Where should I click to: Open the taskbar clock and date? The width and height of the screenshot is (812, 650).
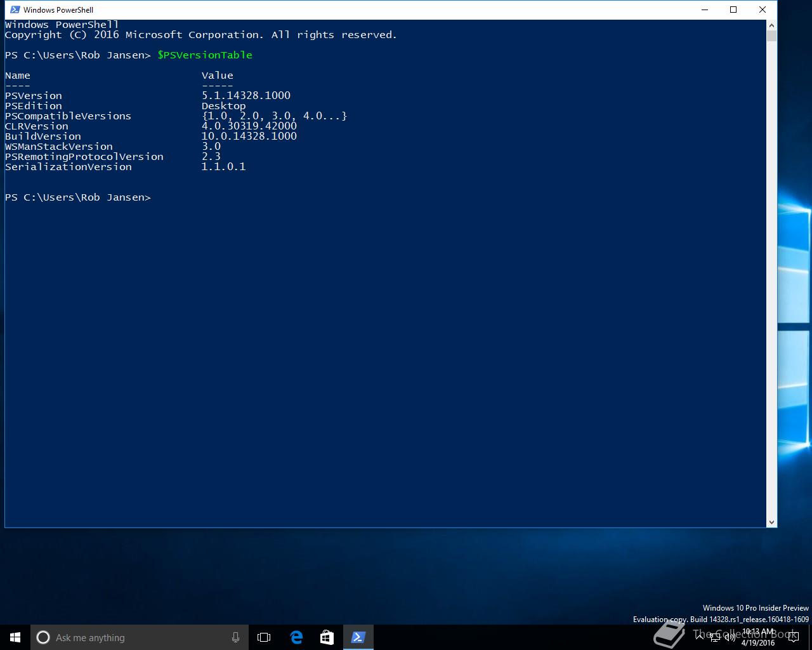click(x=757, y=637)
